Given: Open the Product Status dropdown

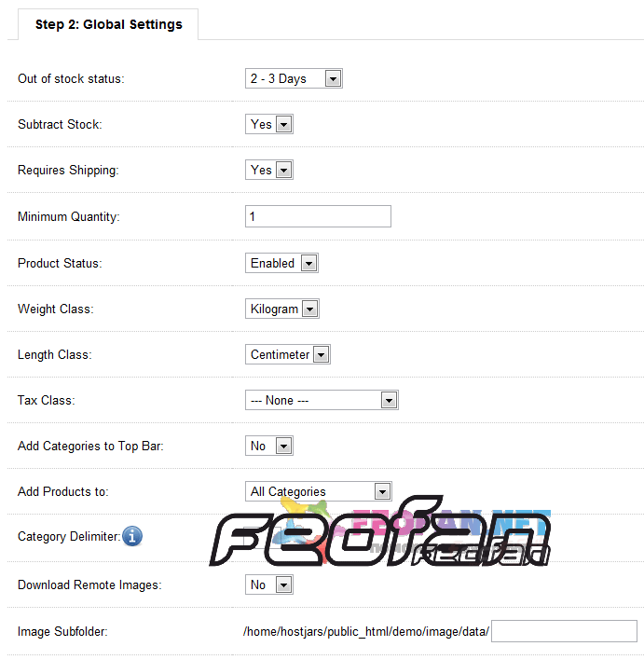Looking at the screenshot, I should (x=281, y=263).
